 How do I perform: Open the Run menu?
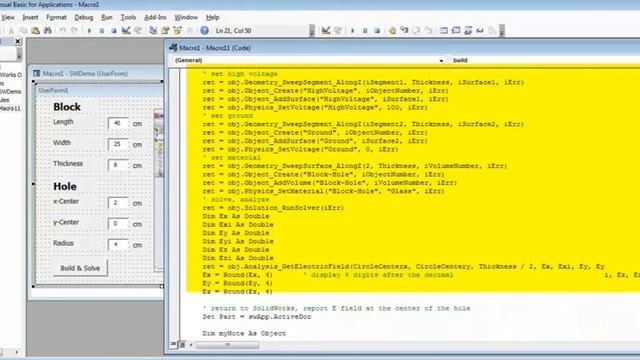(107, 18)
